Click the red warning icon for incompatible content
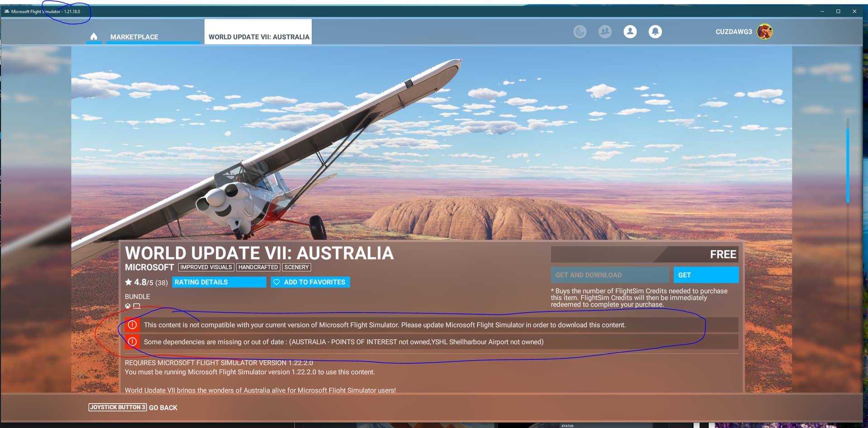 point(132,325)
